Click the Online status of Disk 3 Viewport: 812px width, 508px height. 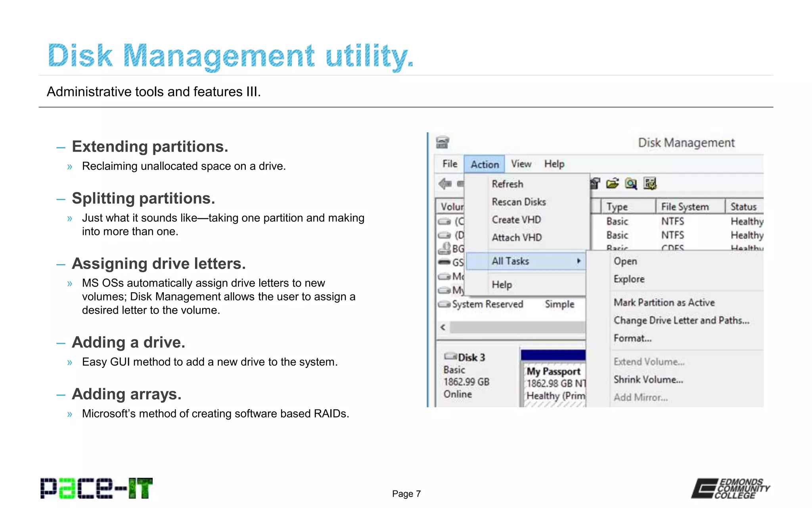coord(458,394)
